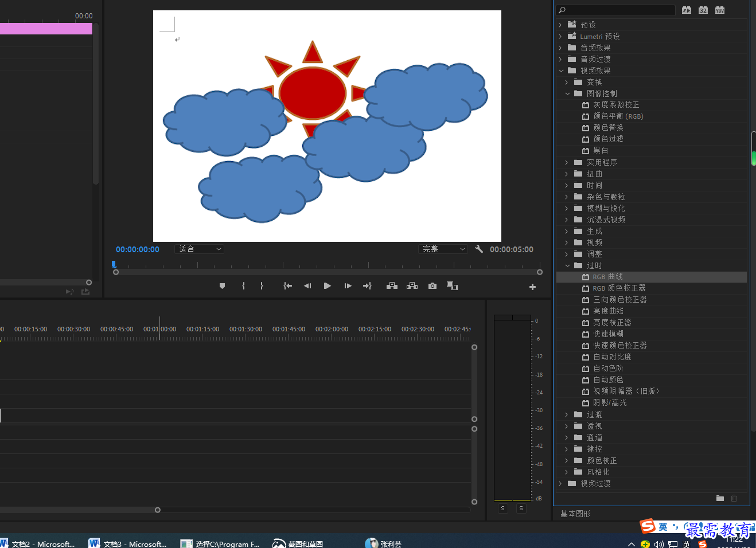756x548 pixels.
Task: Solo left audio channel S button
Action: pos(503,508)
